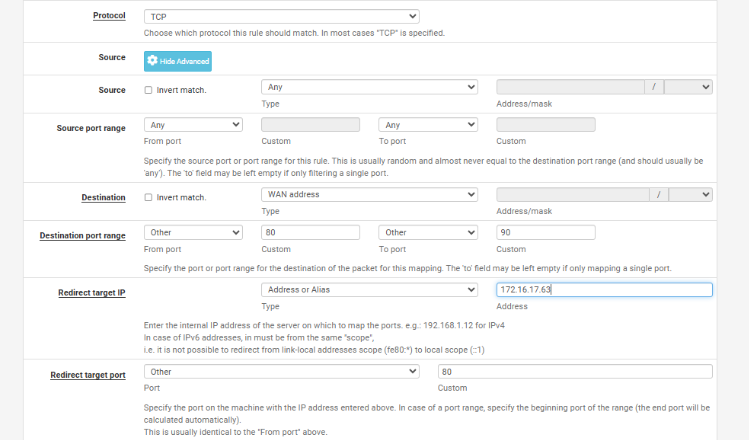Open the Destination type WAN address dropdown

(x=369, y=195)
